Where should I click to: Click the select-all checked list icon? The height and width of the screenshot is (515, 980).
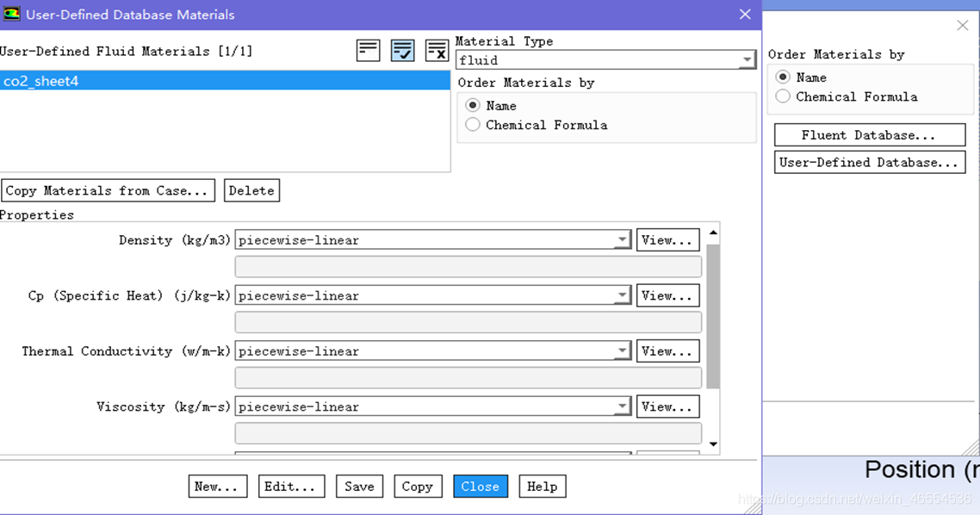[402, 51]
